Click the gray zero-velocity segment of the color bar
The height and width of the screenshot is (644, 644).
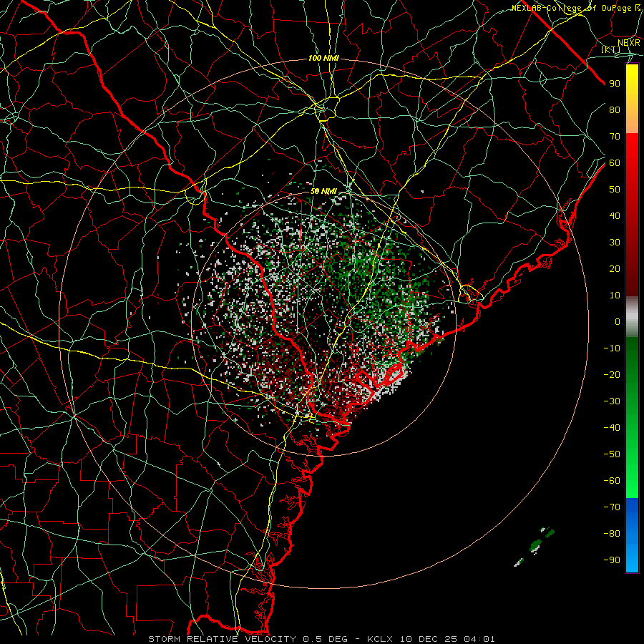pyautogui.click(x=632, y=317)
